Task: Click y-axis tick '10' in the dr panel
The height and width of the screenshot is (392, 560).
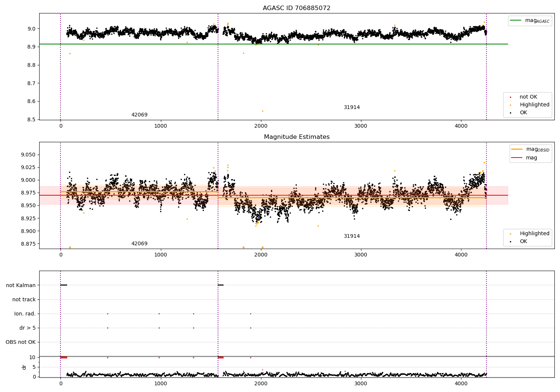Action: point(32,358)
